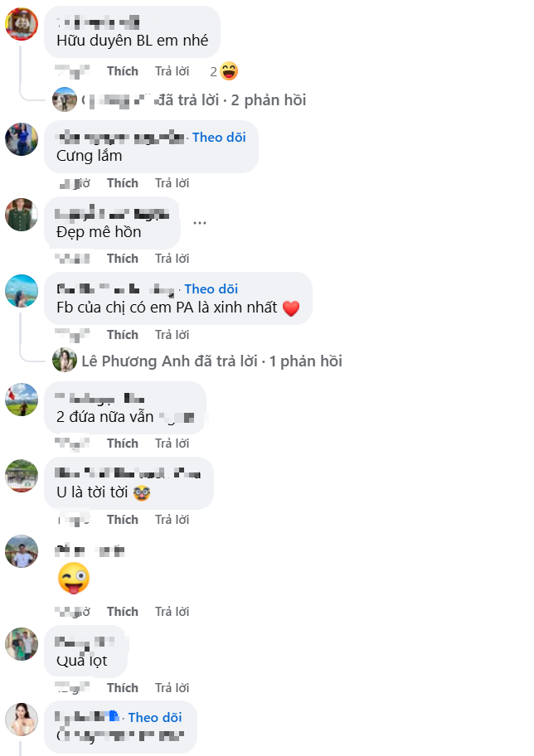Click Theo dõi on the last comment

(155, 717)
